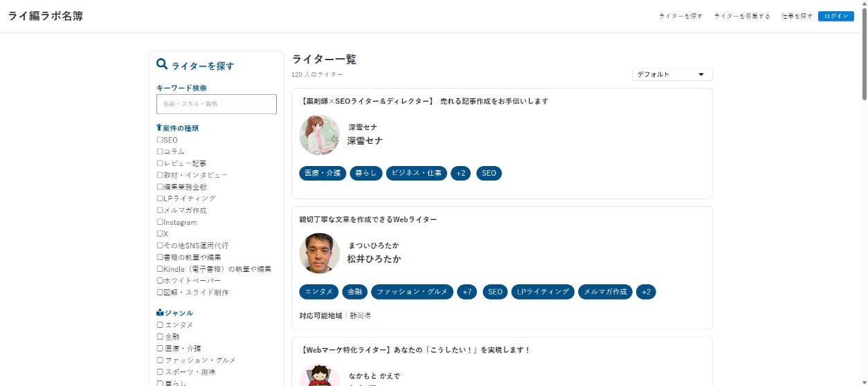
Task: Open 松井ひろたか's name link
Action: pyautogui.click(x=374, y=259)
